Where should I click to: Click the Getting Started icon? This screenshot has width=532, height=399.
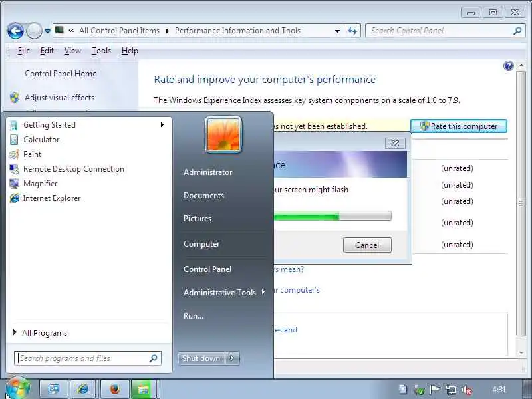pos(13,125)
